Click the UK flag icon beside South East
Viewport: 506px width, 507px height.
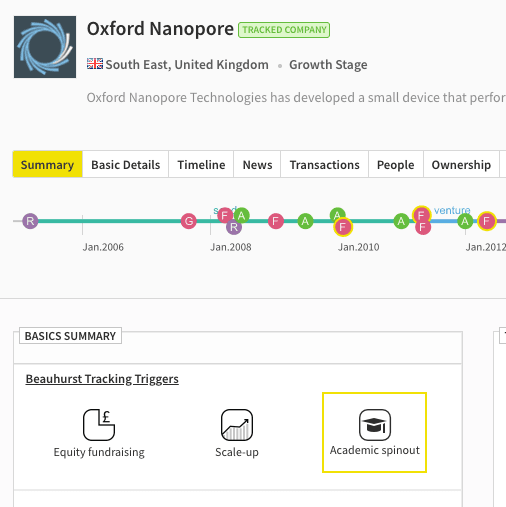click(95, 64)
